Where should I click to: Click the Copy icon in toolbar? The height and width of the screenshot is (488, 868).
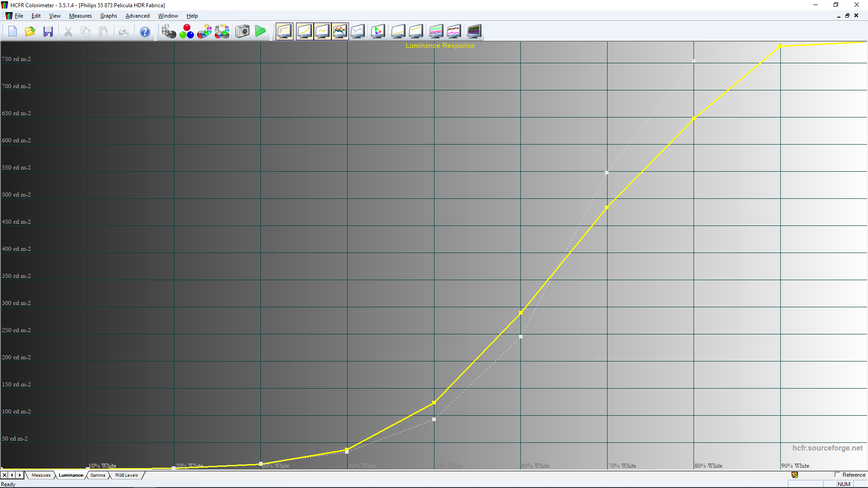pos(85,31)
